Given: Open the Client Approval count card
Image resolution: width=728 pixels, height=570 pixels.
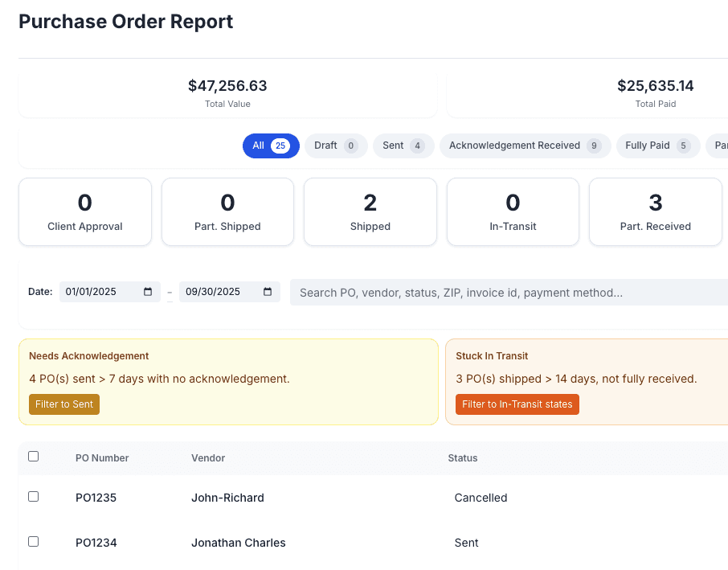Looking at the screenshot, I should [x=85, y=211].
